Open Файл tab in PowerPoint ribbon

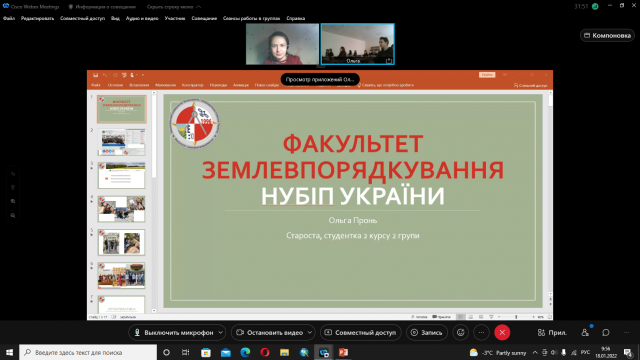96,85
